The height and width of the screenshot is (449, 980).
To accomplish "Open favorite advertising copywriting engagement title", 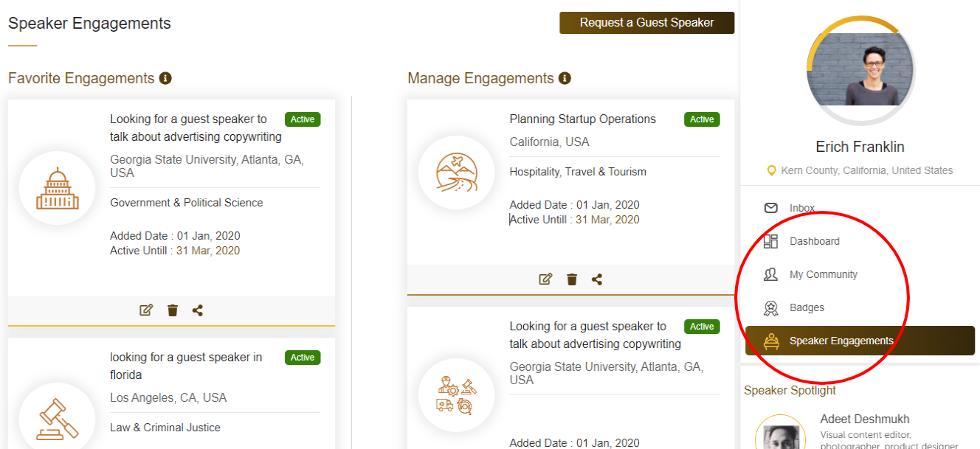I will point(196,128).
